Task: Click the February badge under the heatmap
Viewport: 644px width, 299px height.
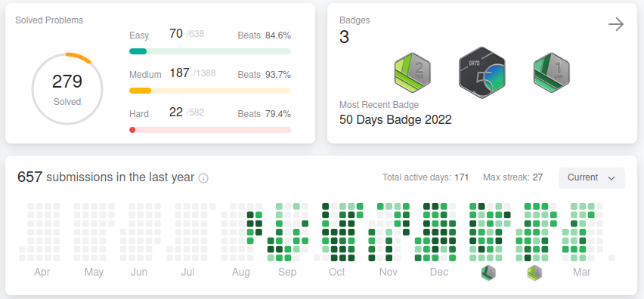Action: click(534, 273)
